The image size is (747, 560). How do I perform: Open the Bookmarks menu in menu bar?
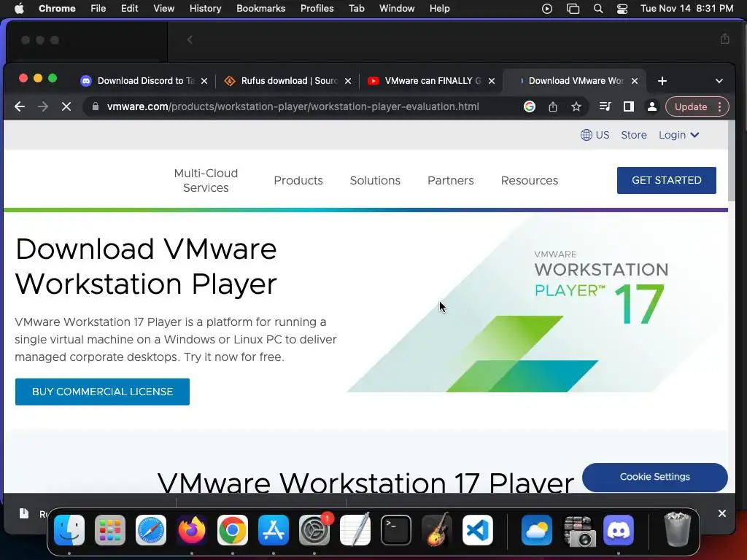(261, 8)
